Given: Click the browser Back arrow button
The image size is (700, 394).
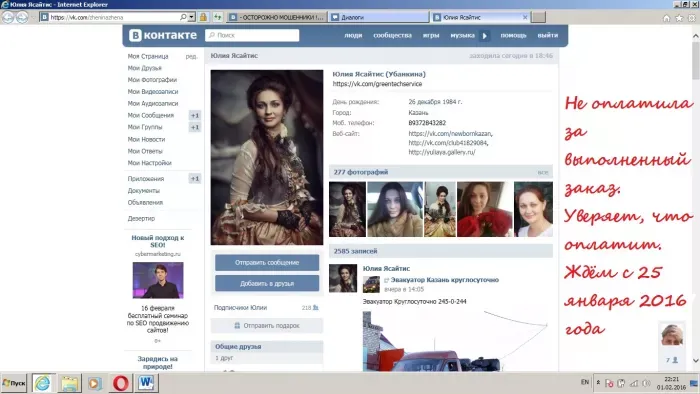Looking at the screenshot, I should tap(8, 17).
